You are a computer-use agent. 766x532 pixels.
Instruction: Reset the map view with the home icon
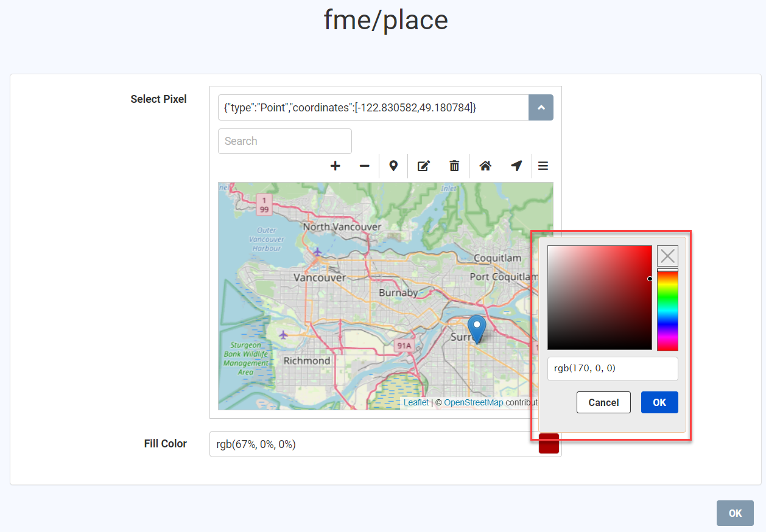click(485, 166)
